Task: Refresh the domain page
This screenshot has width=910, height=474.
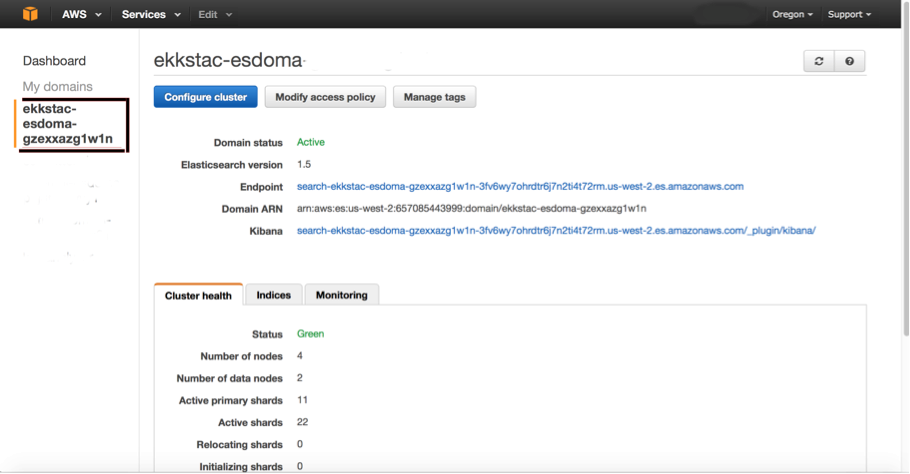Action: click(x=819, y=61)
